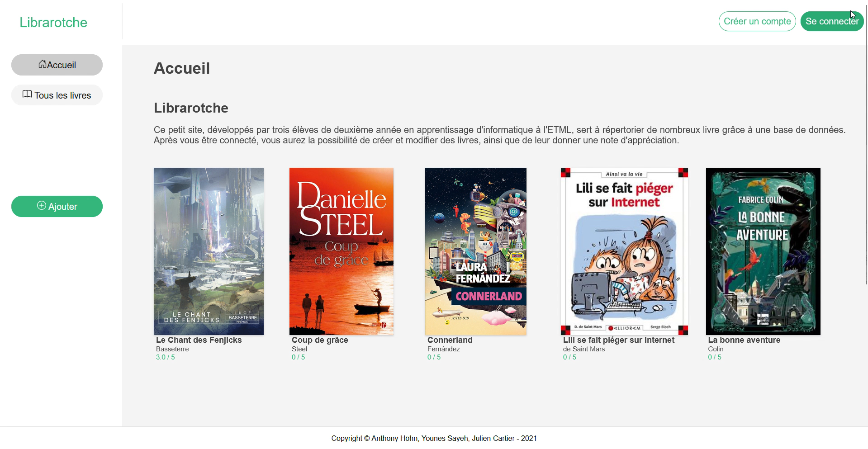Click the rating under author Steel
The height and width of the screenshot is (449, 868).
[298, 357]
